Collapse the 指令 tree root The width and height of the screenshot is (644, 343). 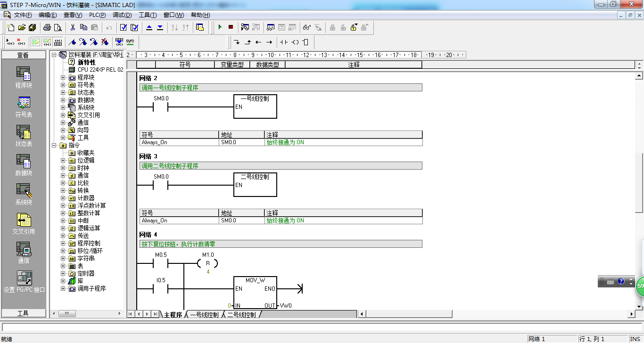[x=55, y=145]
